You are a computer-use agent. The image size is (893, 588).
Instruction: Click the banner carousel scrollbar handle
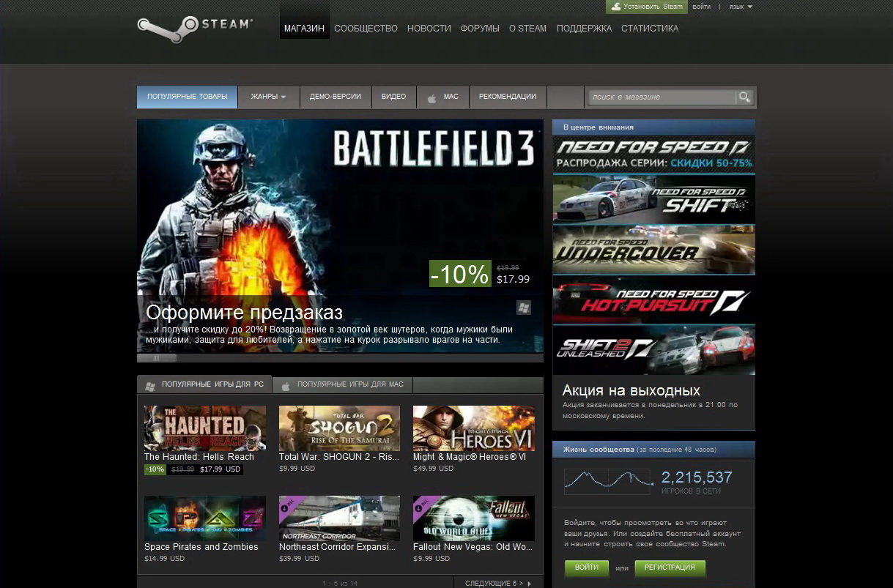pyautogui.click(x=157, y=358)
